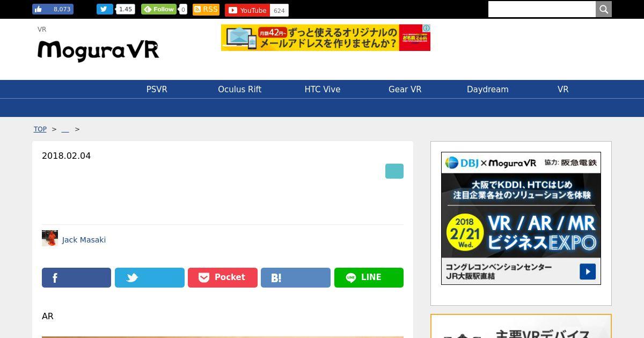Viewport: 644px width, 338px height.
Task: Open the RSS feed button
Action: click(x=206, y=9)
